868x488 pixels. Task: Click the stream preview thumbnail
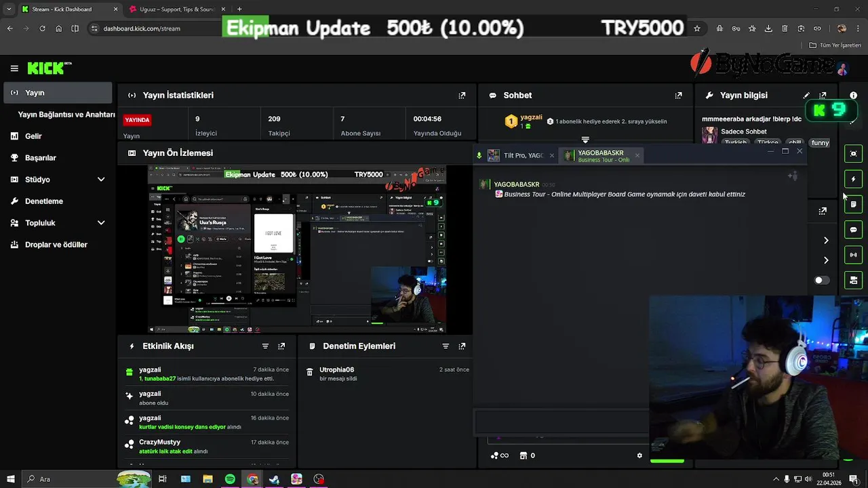[x=297, y=249]
